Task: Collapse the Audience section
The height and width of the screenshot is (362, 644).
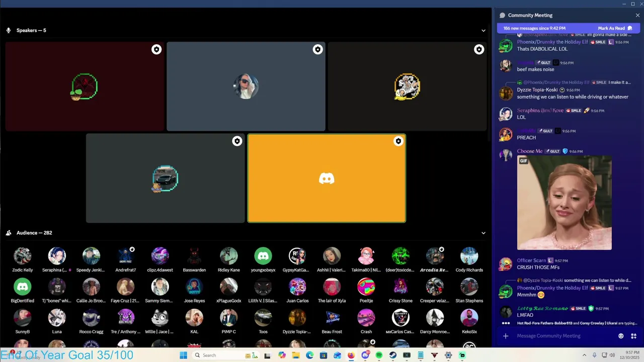Action: 484,233
